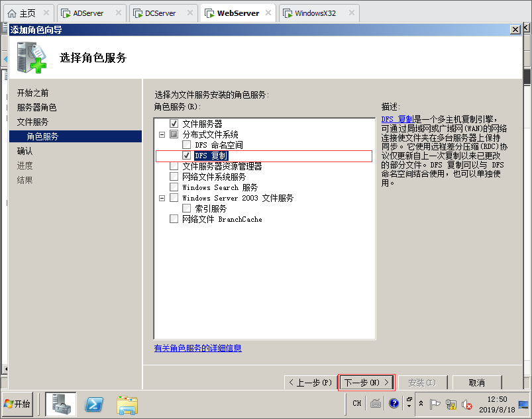Viewport: 532px width, 419px height.
Task: Launch Windows PowerShell from the taskbar
Action: point(94,404)
